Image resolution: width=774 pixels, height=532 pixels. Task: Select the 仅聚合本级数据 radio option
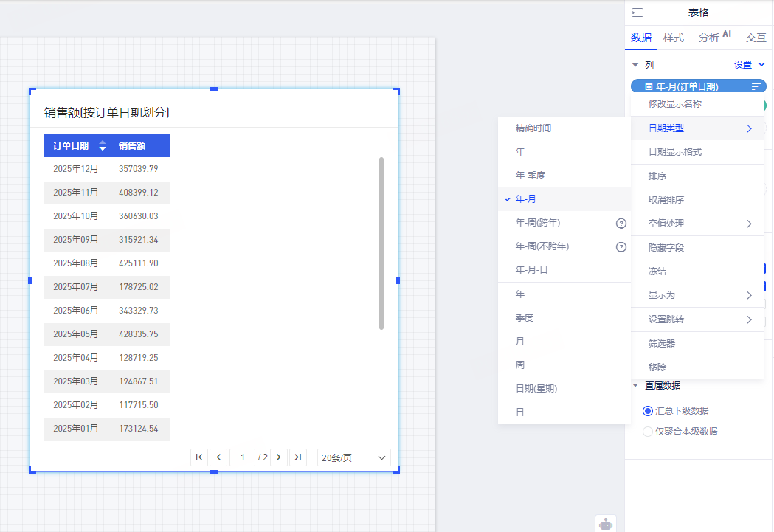(648, 432)
